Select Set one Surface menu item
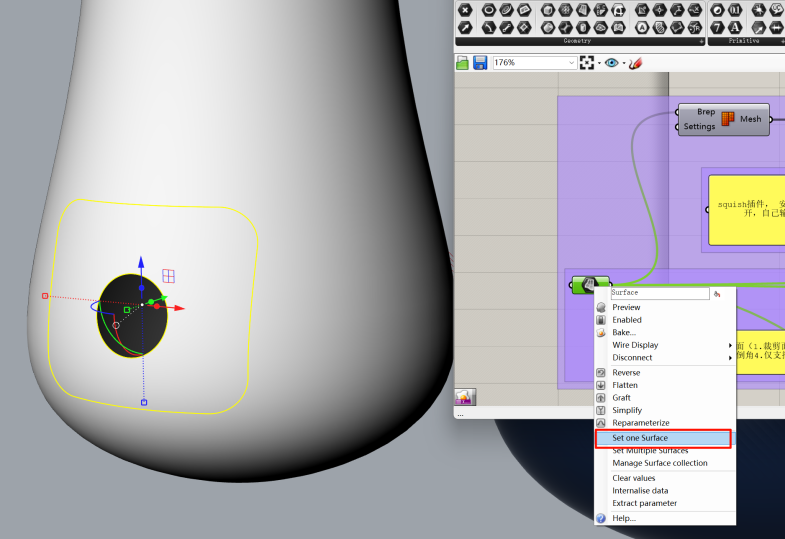This screenshot has height=539, width=785. click(640, 438)
